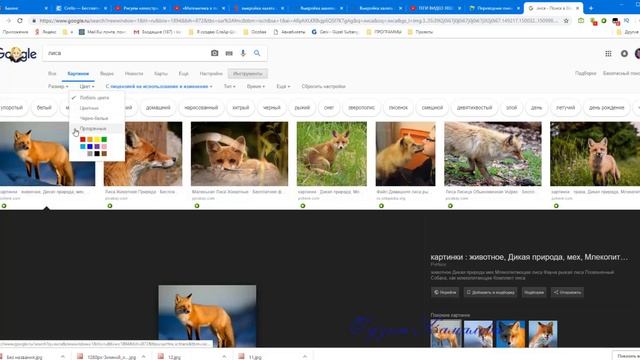640x360 pixels.
Task: Switch to the Карты search tab
Action: [x=161, y=74]
